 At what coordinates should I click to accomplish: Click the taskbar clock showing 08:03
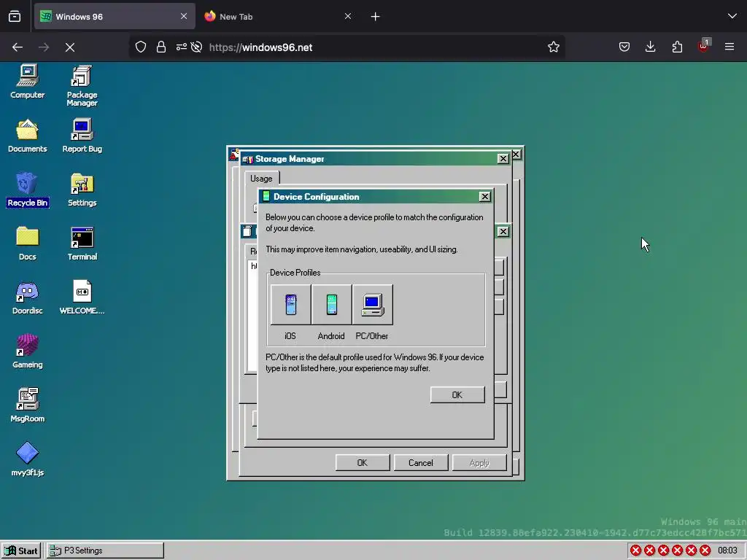[x=727, y=551]
